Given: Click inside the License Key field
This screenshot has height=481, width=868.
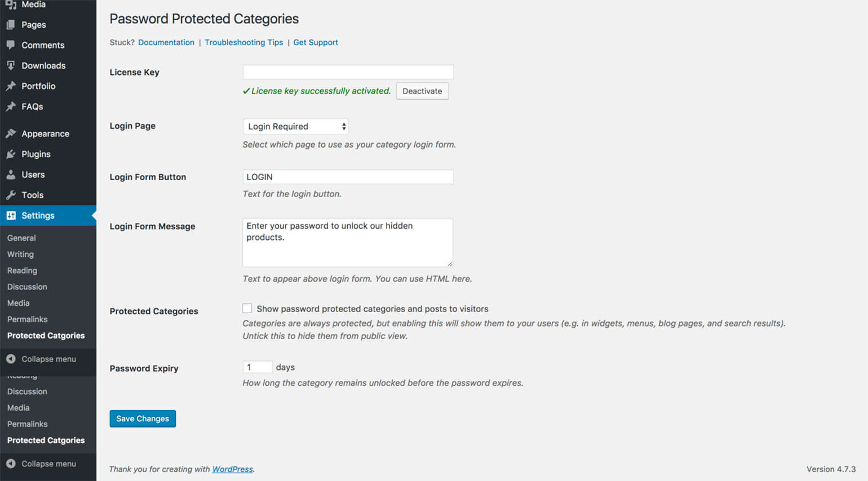Looking at the screenshot, I should (348, 72).
